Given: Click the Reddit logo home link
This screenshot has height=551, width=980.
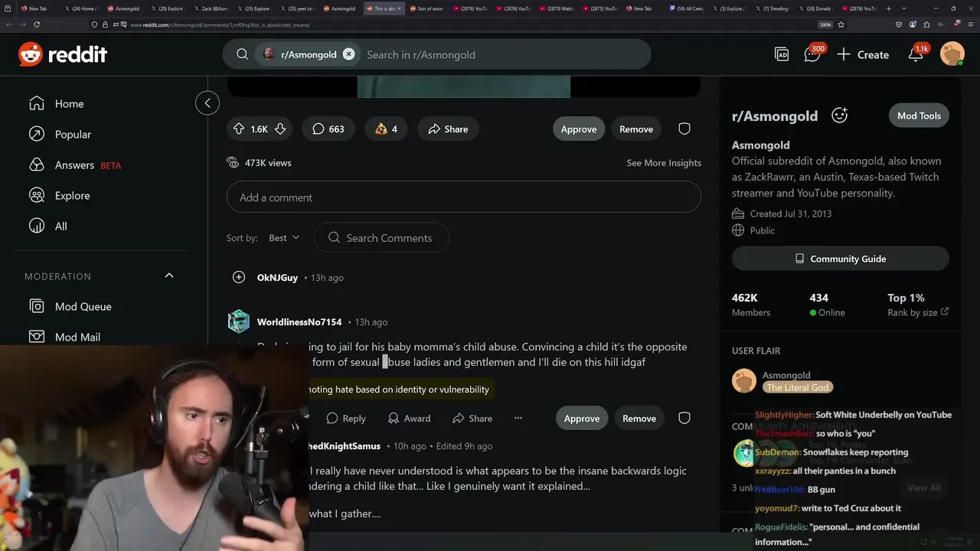Looking at the screenshot, I should pos(63,54).
